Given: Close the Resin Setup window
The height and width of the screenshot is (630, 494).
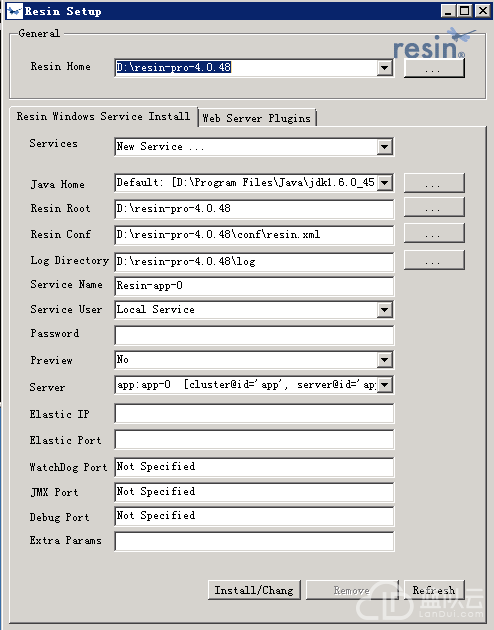Looking at the screenshot, I should point(482,11).
